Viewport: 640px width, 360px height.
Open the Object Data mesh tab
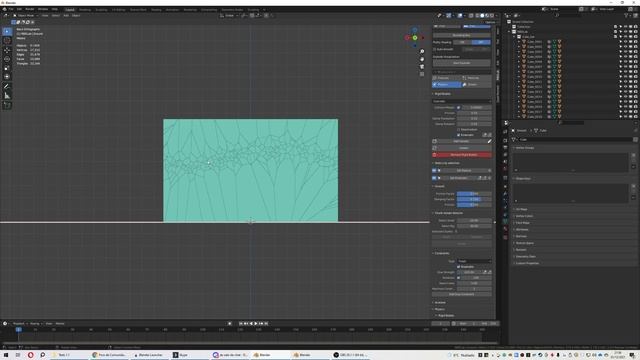(505, 222)
